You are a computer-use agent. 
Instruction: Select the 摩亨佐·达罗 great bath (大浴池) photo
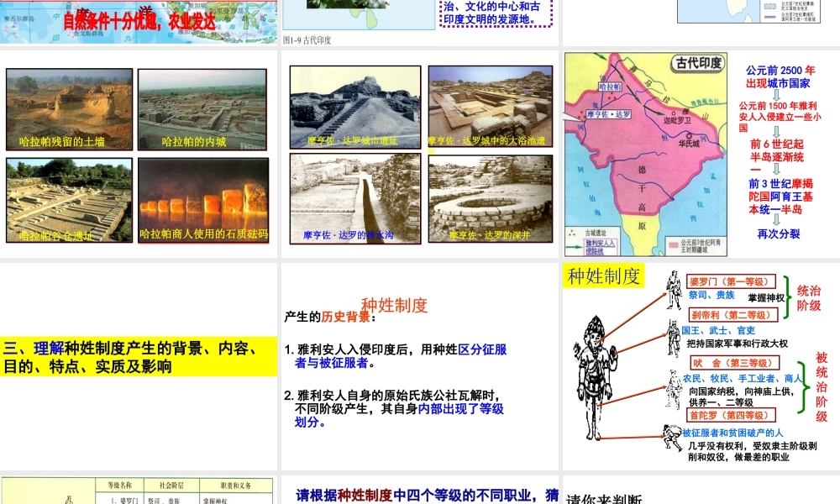(x=491, y=108)
